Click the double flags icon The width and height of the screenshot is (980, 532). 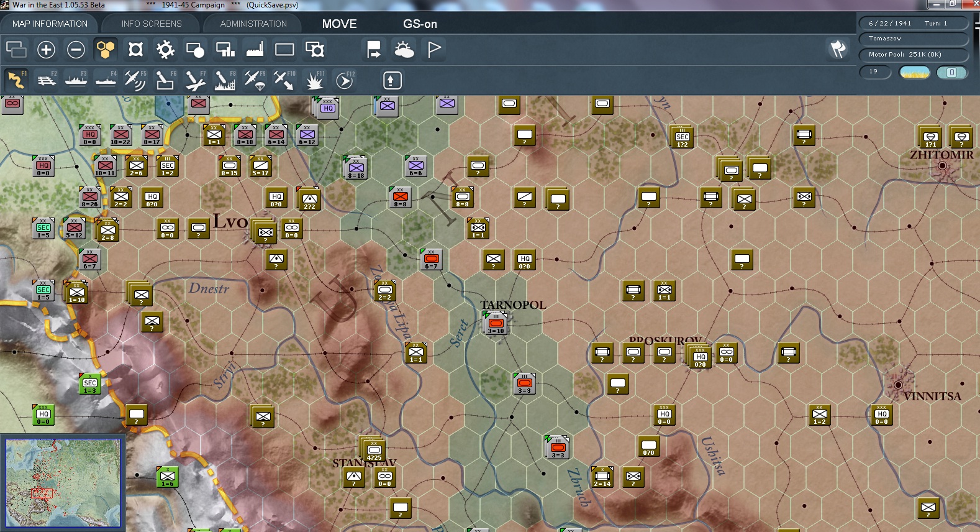pyautogui.click(x=838, y=48)
